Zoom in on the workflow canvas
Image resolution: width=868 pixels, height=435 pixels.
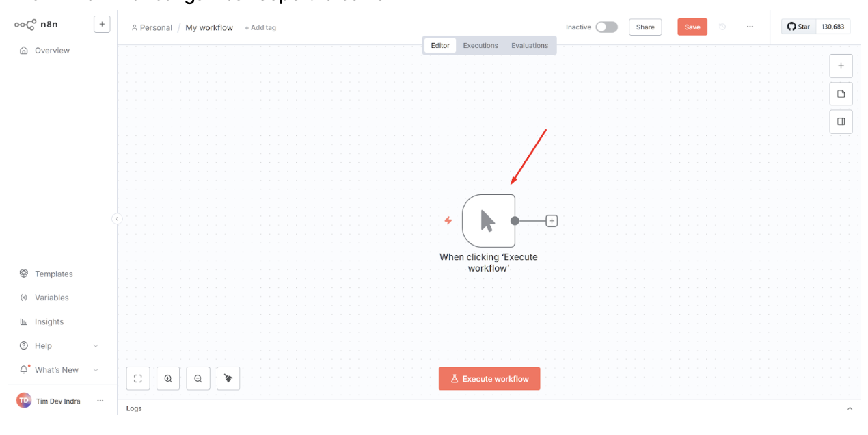click(168, 378)
